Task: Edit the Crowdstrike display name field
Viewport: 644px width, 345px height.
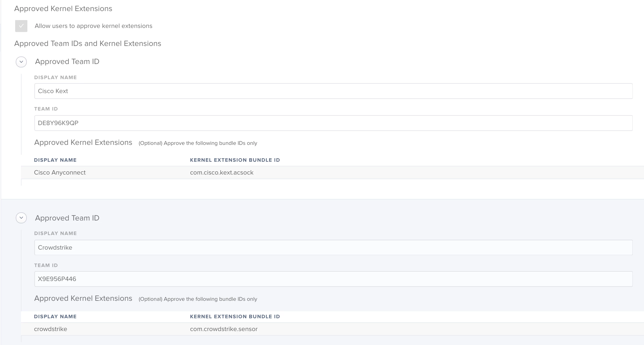Action: 333,248
